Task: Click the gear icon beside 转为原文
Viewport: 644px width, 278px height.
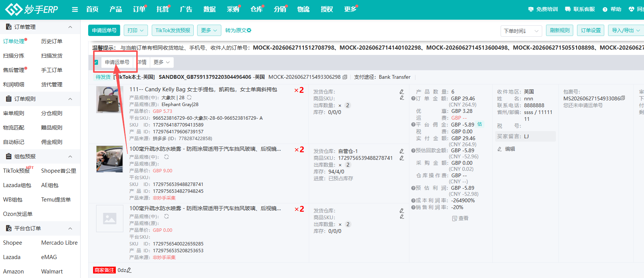Action: coord(249,30)
